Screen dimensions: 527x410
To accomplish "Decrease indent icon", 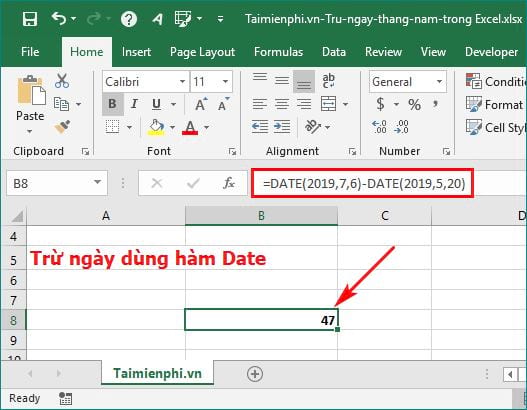I will [260, 127].
